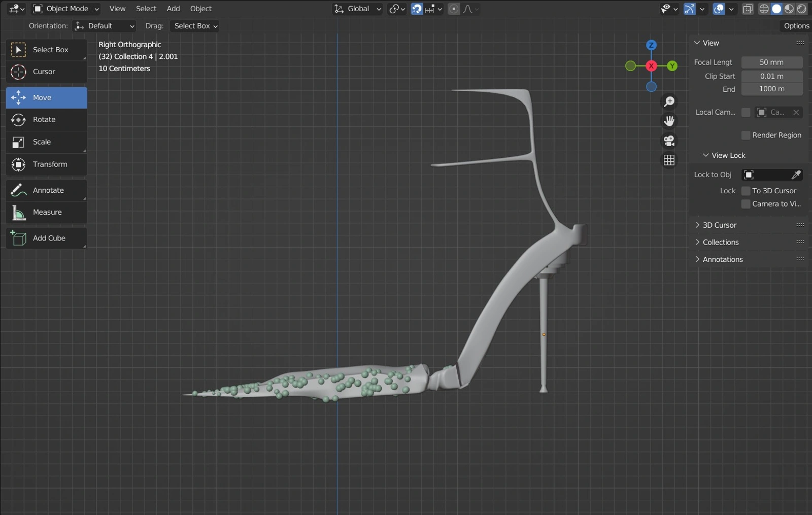
Task: Click the zoom magnifier viewport icon
Action: [669, 101]
